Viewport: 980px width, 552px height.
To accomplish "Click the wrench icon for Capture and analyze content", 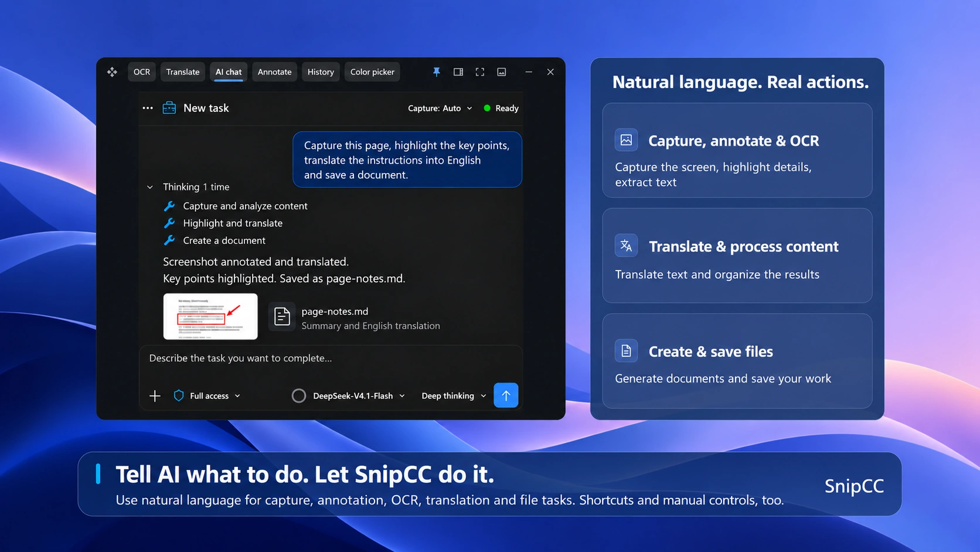I will 169,206.
